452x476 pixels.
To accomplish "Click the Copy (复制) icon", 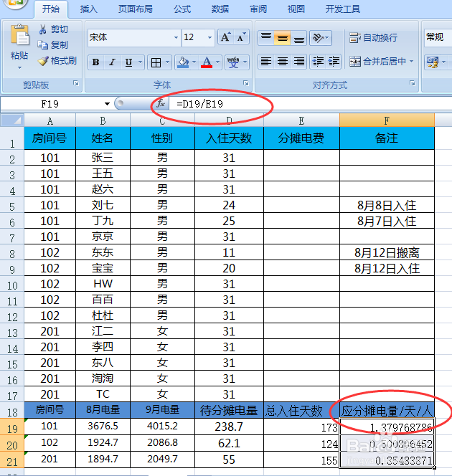I will tap(43, 45).
